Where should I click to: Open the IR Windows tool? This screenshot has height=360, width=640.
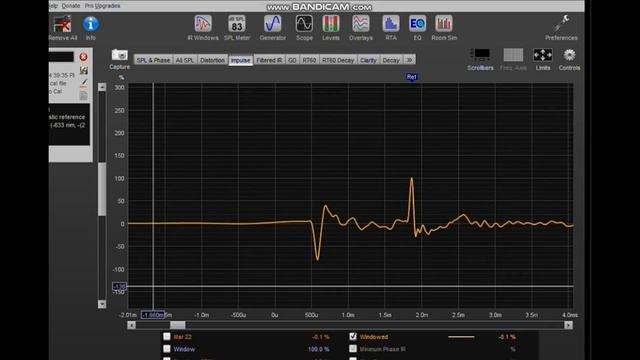point(203,24)
